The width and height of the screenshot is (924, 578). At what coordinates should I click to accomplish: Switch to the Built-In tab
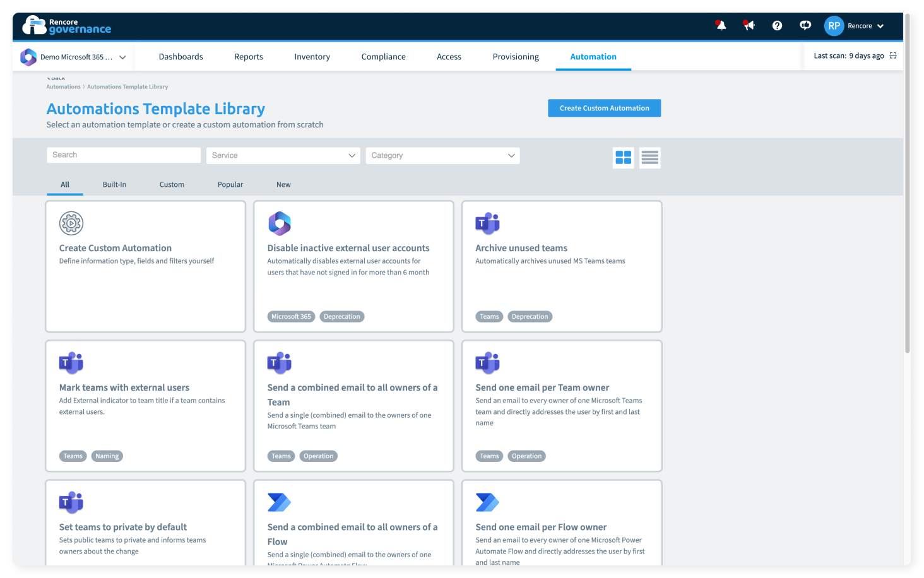click(x=114, y=184)
